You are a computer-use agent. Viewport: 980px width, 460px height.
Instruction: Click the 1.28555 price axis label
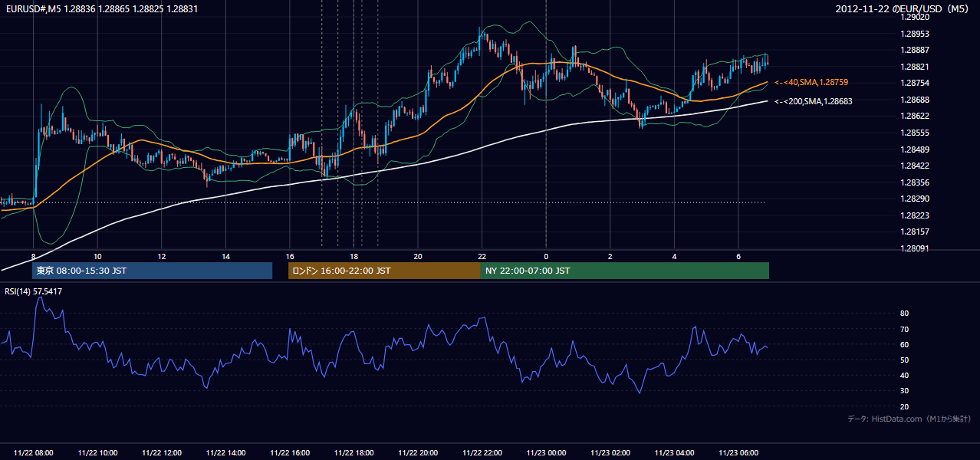click(x=915, y=133)
